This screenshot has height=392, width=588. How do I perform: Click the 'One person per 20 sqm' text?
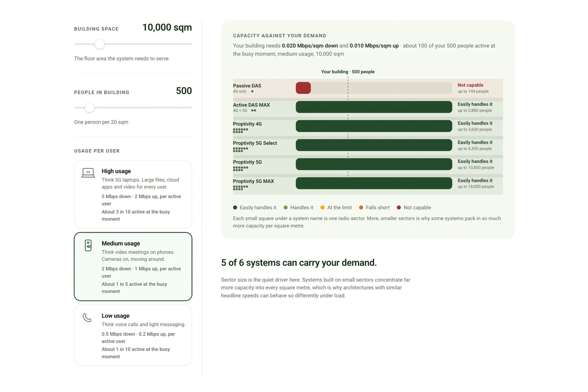(x=101, y=122)
